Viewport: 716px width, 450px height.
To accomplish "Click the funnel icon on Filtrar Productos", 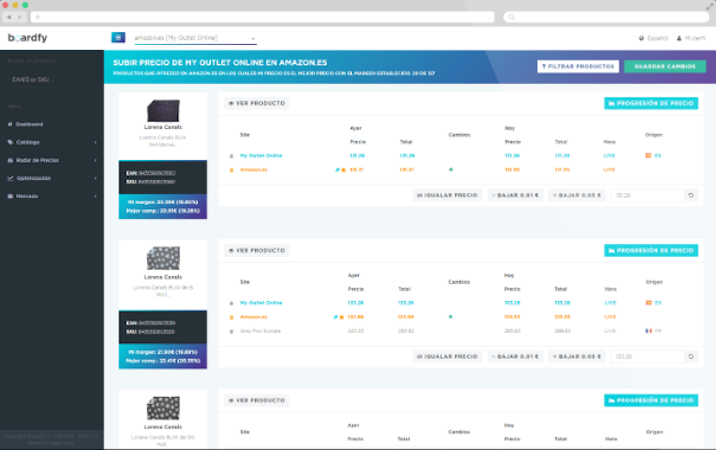I will pyautogui.click(x=544, y=66).
